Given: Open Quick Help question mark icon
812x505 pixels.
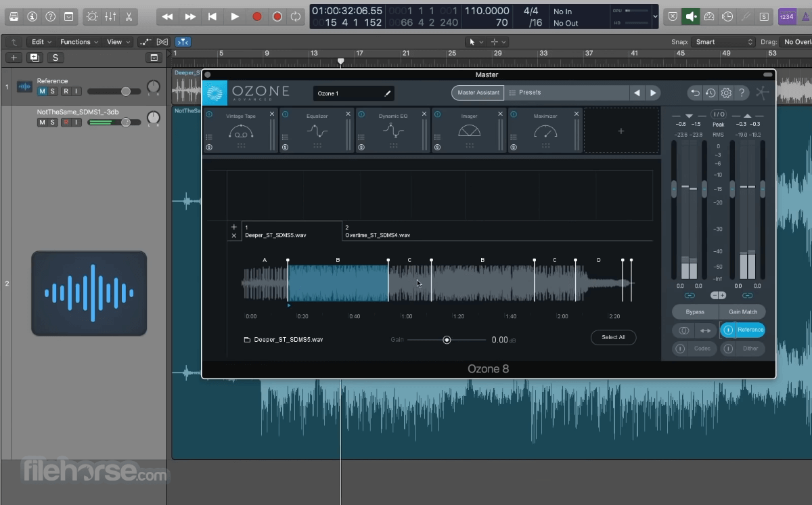Looking at the screenshot, I should coord(50,16).
